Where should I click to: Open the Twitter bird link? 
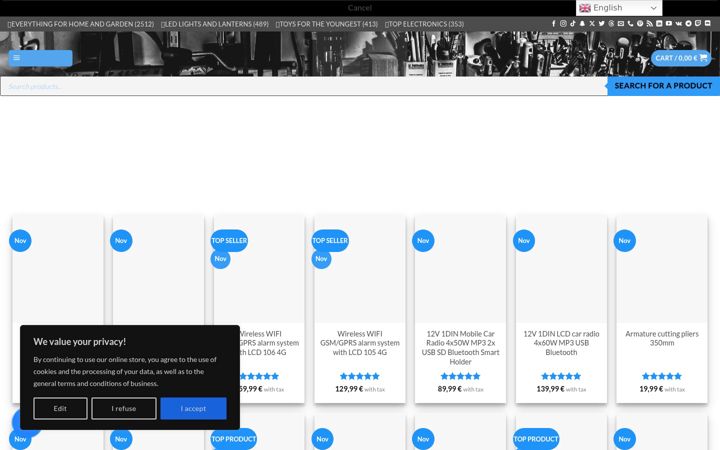pyautogui.click(x=602, y=23)
